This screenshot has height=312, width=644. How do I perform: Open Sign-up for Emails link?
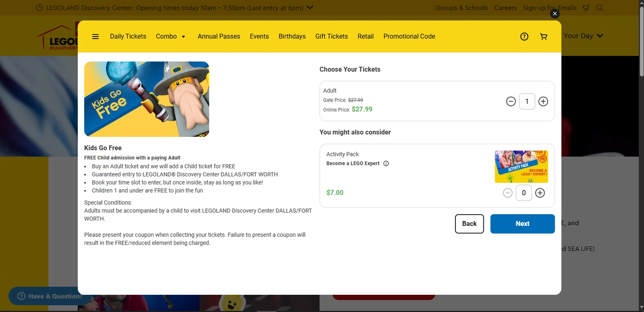point(550,8)
